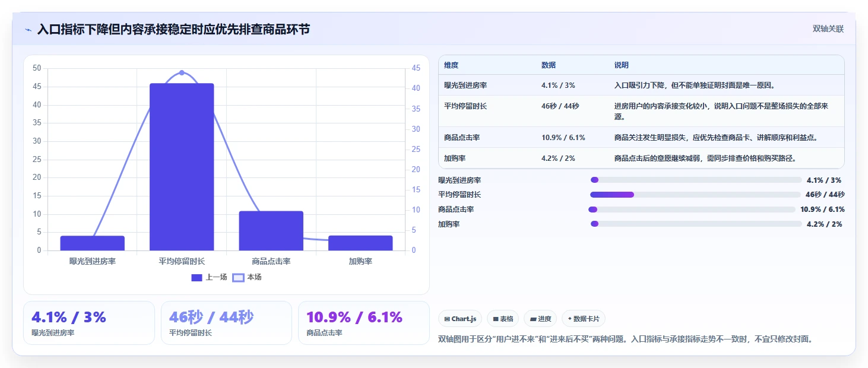Click the footer note starting 双轴图用于区分

(625, 340)
